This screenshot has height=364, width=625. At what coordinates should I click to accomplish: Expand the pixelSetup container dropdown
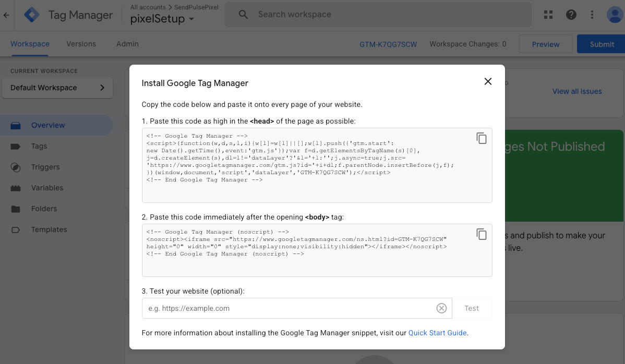(191, 19)
